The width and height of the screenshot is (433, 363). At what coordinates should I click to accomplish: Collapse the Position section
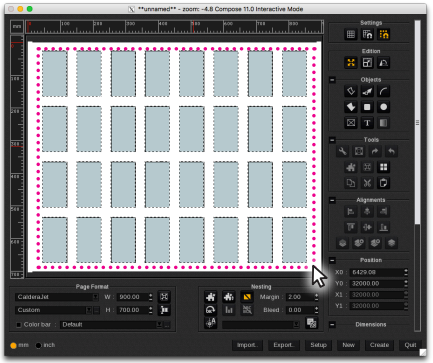(x=332, y=260)
